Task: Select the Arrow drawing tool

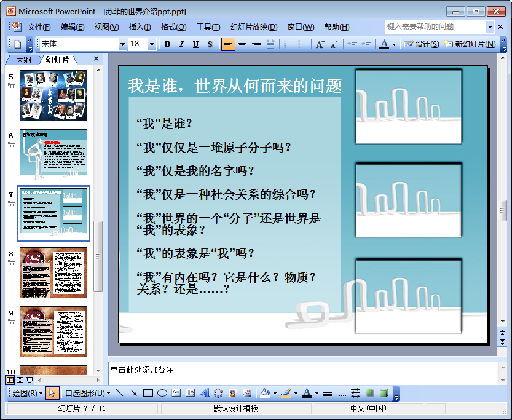Action: pyautogui.click(x=133, y=393)
